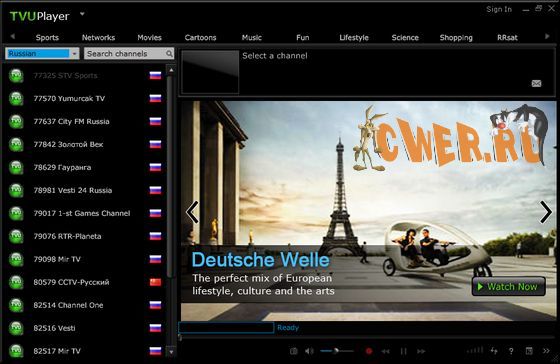This screenshot has height=364, width=560.
Task: Click the double-chevron expand icon at bottom right
Action: tap(546, 351)
